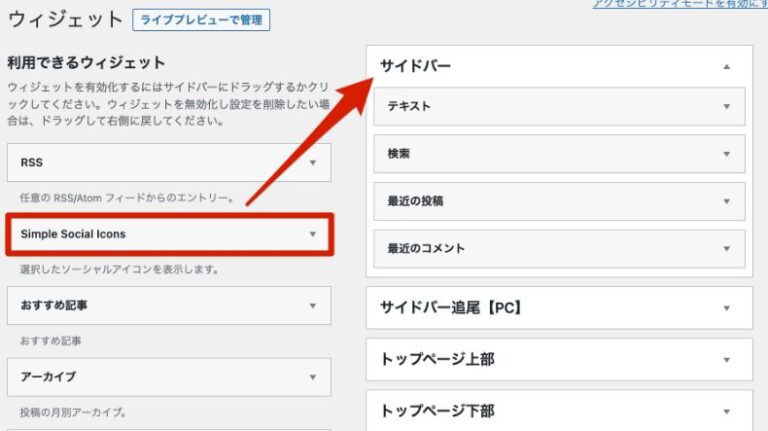Screen dimensions: 768x431
Task: Click the RSS/Atom feed description text
Action: tap(127, 198)
